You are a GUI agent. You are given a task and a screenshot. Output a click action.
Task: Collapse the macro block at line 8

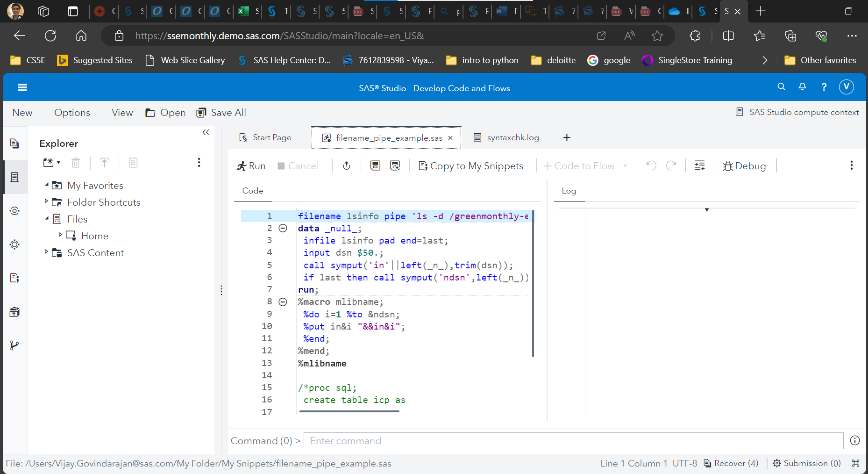(x=283, y=302)
